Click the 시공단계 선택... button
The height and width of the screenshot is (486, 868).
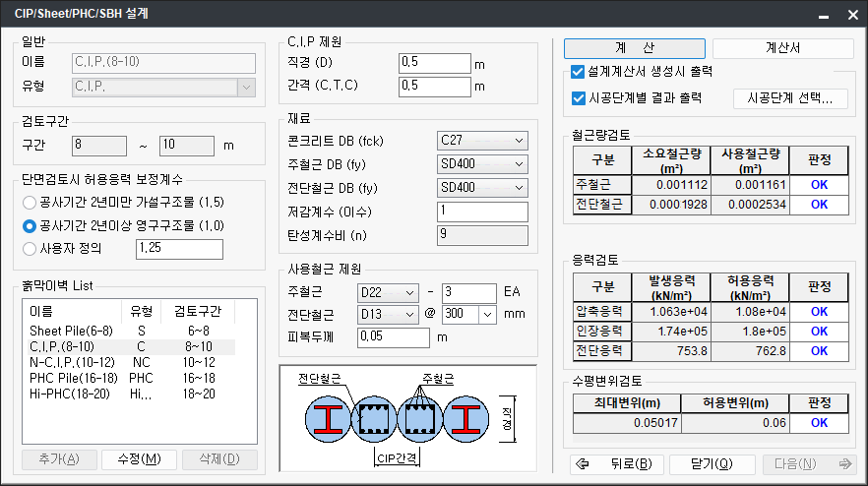click(790, 98)
